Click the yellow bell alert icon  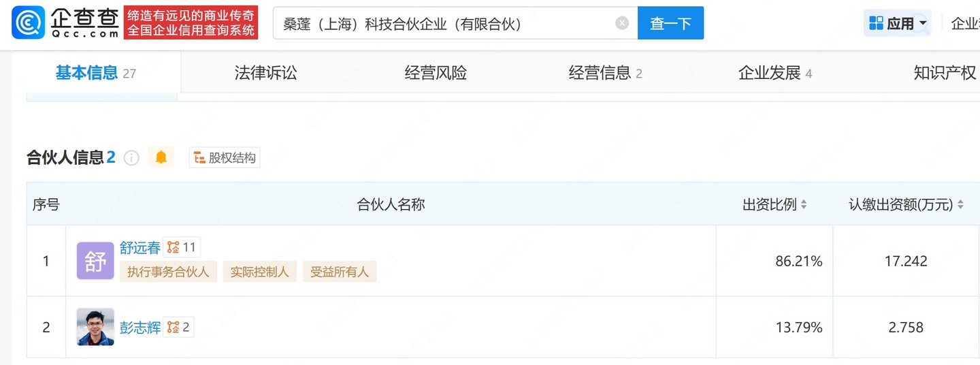coord(161,158)
